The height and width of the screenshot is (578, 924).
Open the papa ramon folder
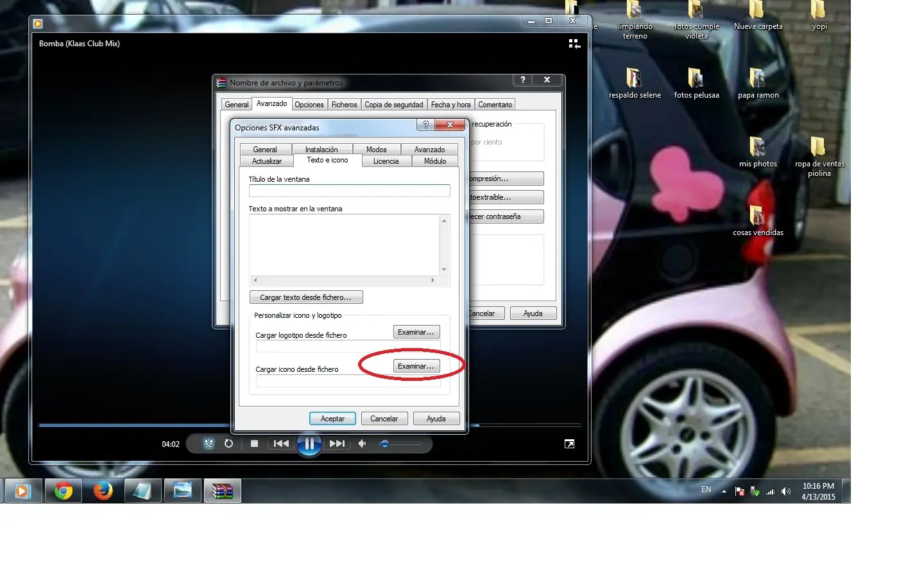pyautogui.click(x=758, y=83)
